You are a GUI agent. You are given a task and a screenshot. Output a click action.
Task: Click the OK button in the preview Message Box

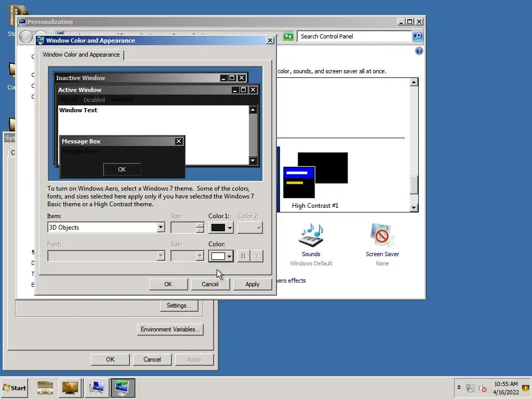(122, 169)
